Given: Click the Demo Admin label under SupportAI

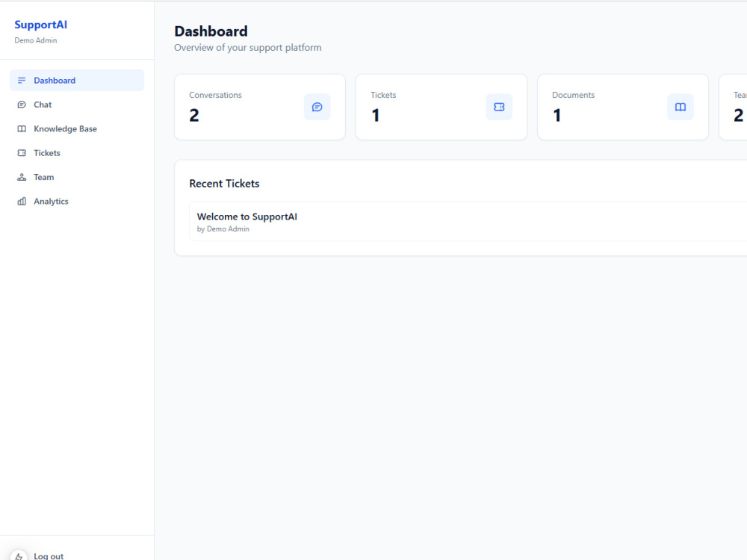Looking at the screenshot, I should (x=36, y=40).
